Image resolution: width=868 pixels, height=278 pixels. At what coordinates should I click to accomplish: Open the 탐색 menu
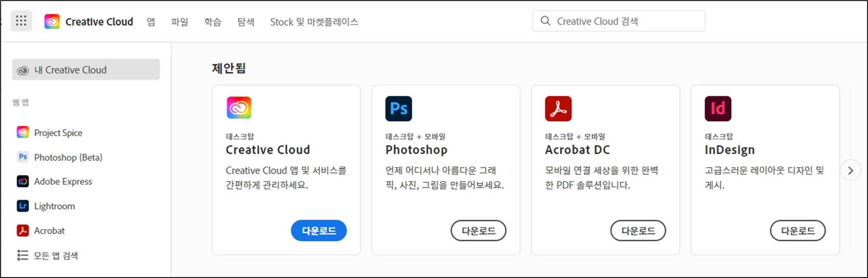[246, 22]
